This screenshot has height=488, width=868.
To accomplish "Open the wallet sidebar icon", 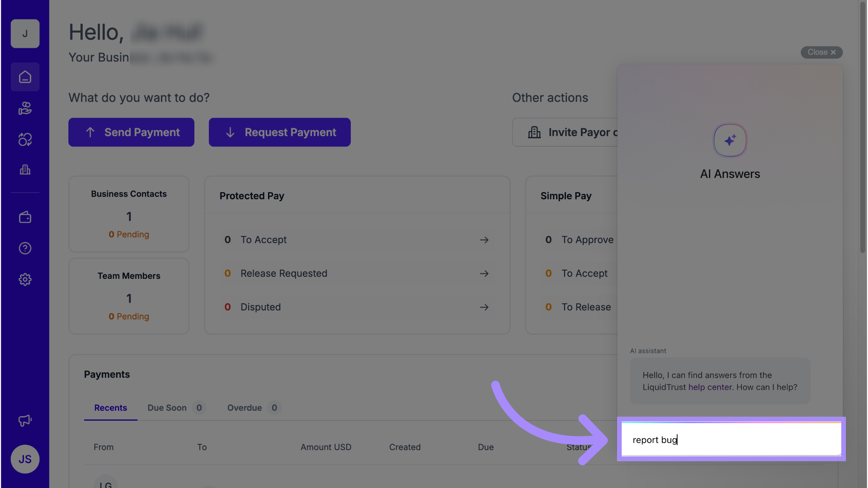I will pyautogui.click(x=25, y=217).
